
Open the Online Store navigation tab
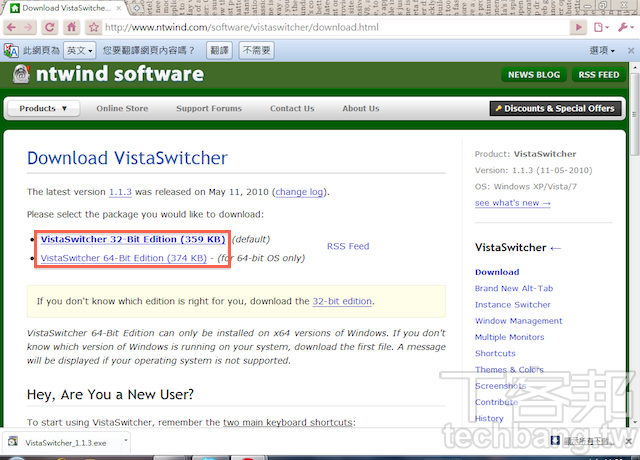point(122,108)
